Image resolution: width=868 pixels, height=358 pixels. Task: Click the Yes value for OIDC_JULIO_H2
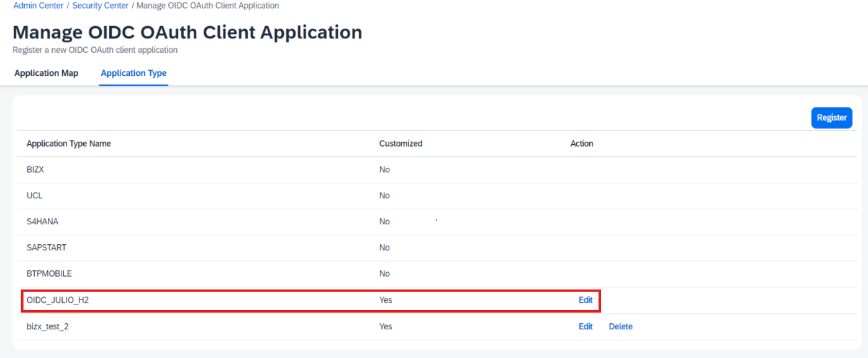[x=386, y=300]
